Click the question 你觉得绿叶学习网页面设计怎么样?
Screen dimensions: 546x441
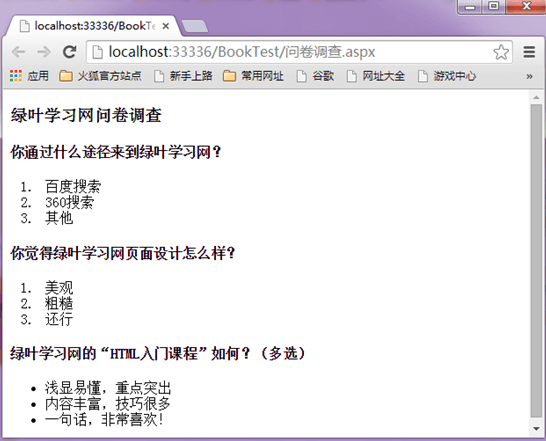[x=123, y=253]
